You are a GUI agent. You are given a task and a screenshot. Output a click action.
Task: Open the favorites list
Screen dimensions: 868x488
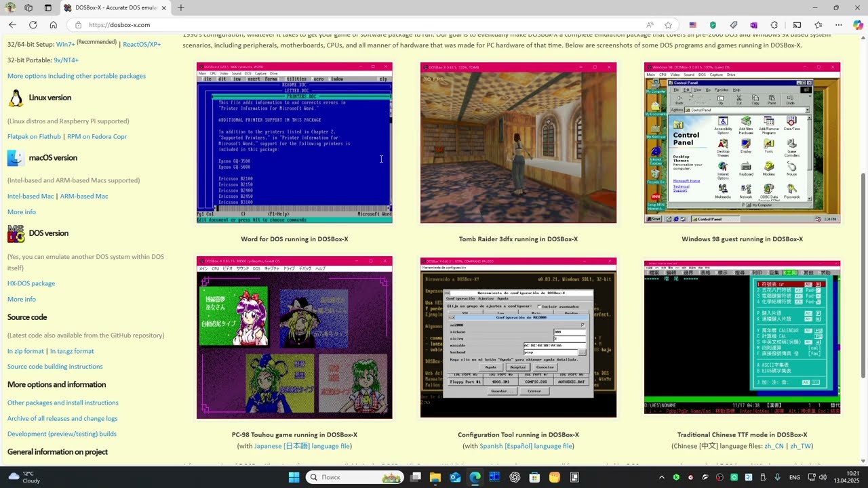click(x=818, y=25)
